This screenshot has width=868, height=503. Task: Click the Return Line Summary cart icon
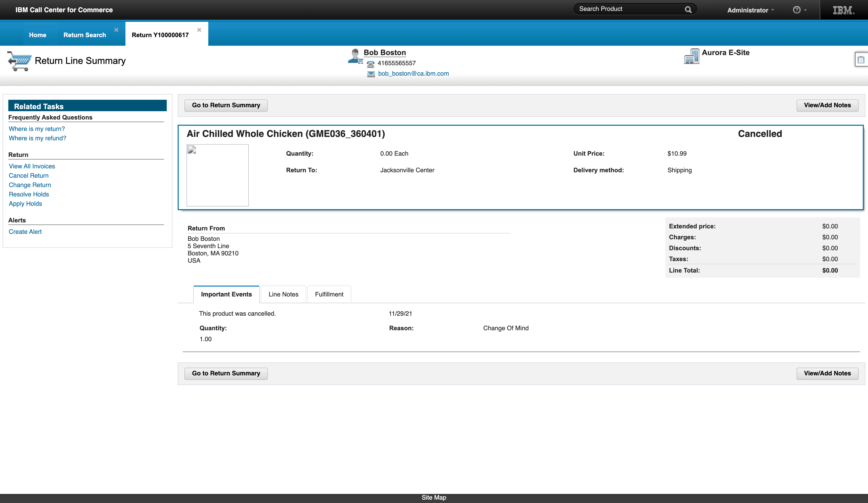pos(19,61)
